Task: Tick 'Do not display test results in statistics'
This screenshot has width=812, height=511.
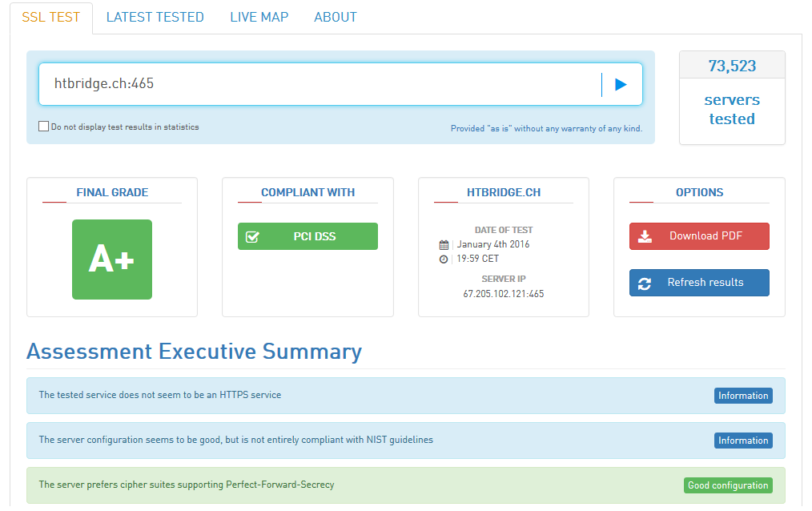Action: (43, 127)
